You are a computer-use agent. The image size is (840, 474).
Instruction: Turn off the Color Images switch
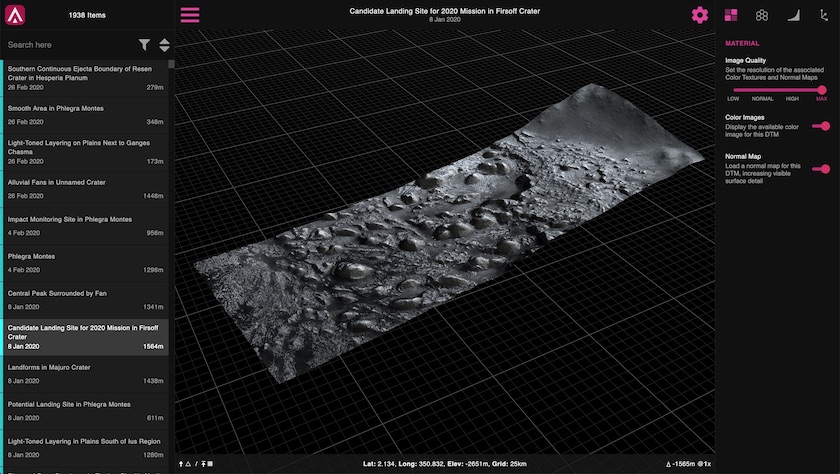pyautogui.click(x=821, y=126)
